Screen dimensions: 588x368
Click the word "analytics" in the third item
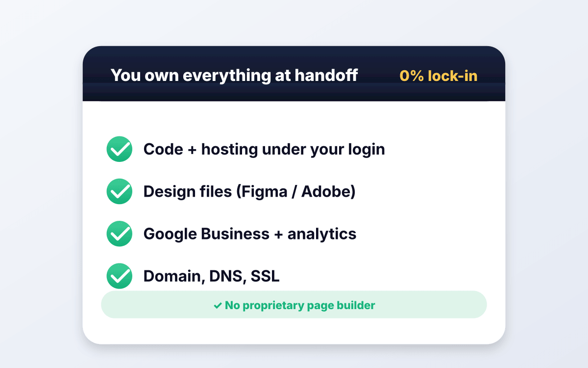[x=322, y=234]
